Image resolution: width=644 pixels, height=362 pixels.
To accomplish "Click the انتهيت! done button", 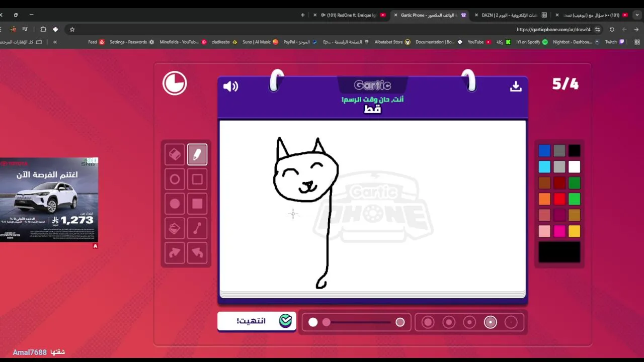I will coord(257,321).
